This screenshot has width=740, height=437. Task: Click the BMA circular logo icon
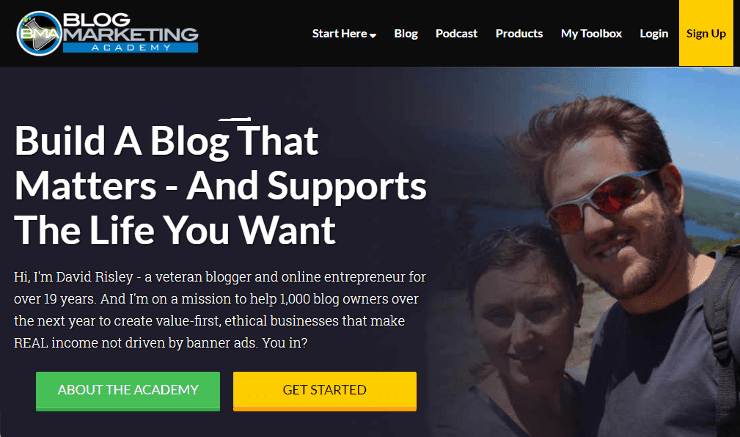point(39,34)
